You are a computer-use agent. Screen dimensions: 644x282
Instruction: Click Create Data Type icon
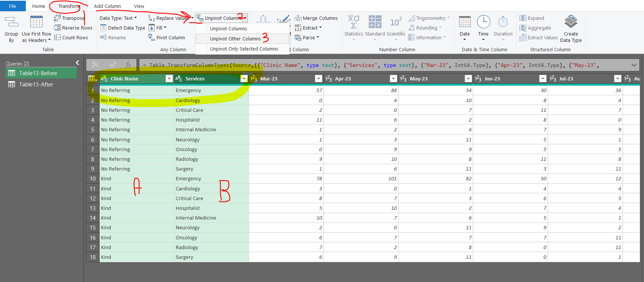tap(571, 22)
